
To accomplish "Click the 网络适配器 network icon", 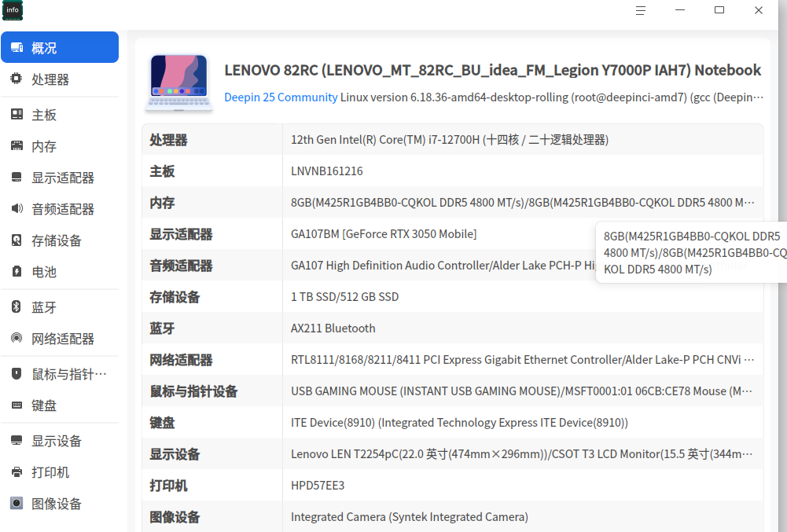I will [x=17, y=338].
